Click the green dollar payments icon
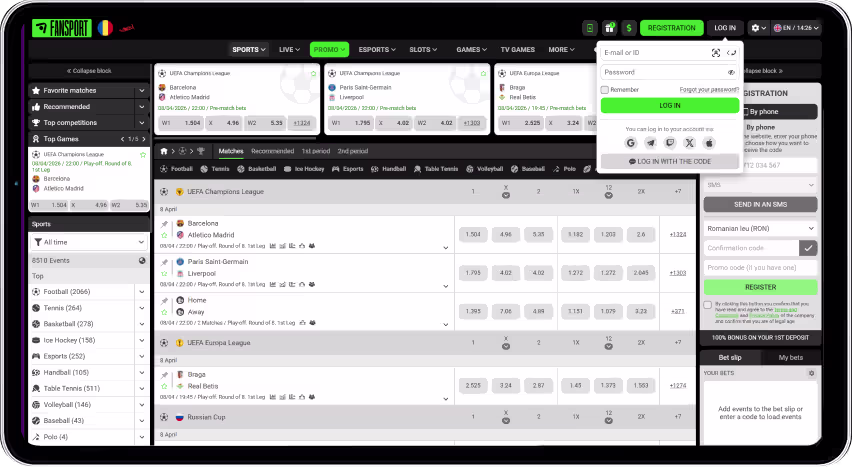Viewport: 852px width, 467px height. (x=629, y=28)
